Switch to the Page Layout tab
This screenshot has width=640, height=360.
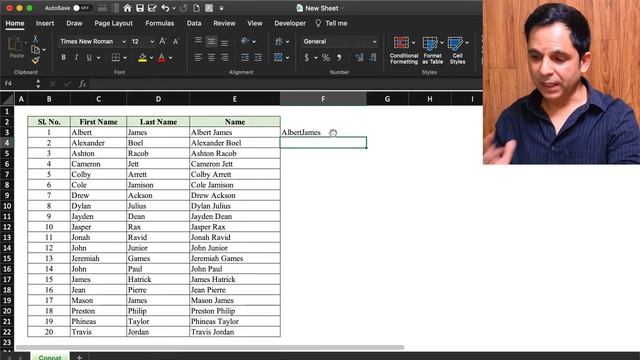(113, 23)
